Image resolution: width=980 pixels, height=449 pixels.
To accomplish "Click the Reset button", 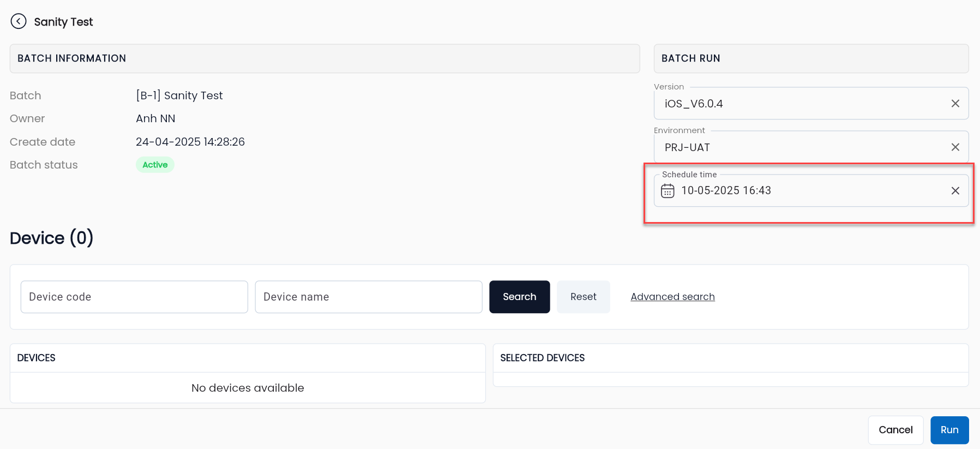I will 584,297.
